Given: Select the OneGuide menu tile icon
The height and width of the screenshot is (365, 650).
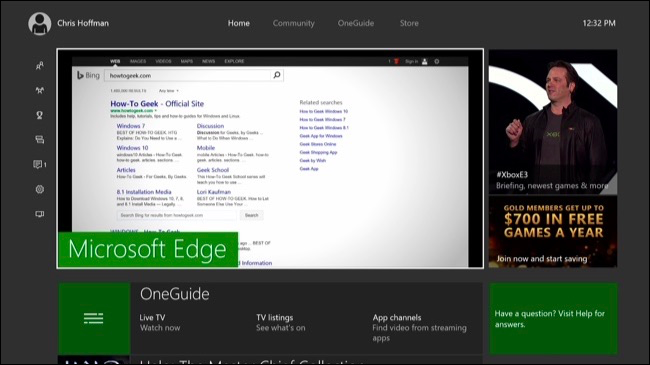Looking at the screenshot, I should click(94, 319).
